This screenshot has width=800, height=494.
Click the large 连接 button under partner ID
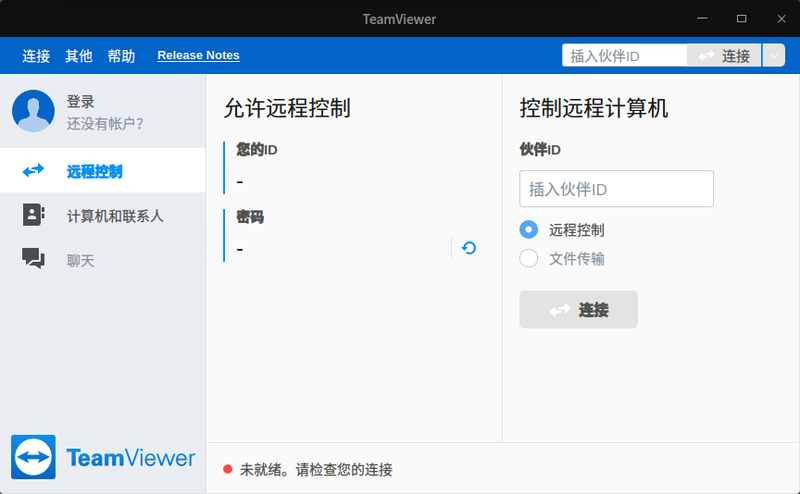pyautogui.click(x=578, y=310)
